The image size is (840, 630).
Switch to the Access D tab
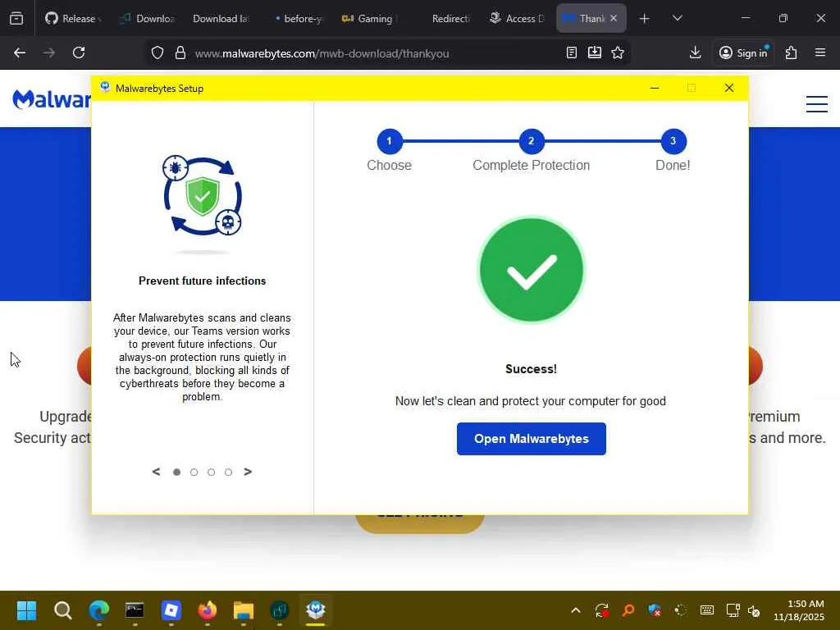point(518,18)
